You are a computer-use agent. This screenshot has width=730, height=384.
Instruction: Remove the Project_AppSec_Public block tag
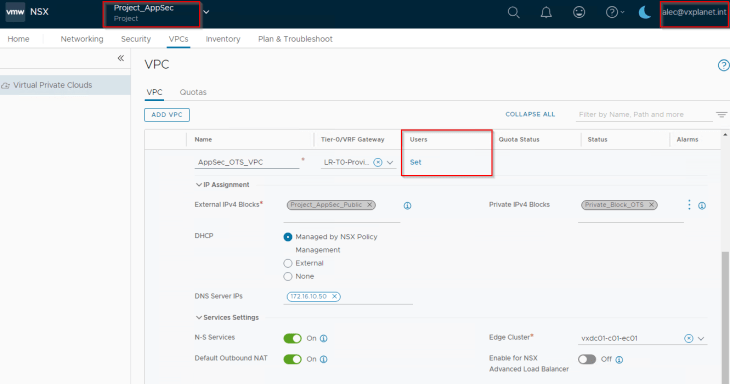pos(369,205)
